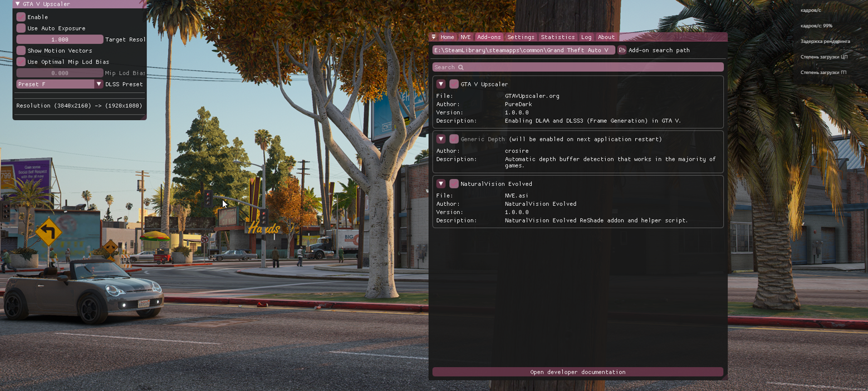Collapse the ReShade overlay window with its top-left arrow

click(434, 37)
